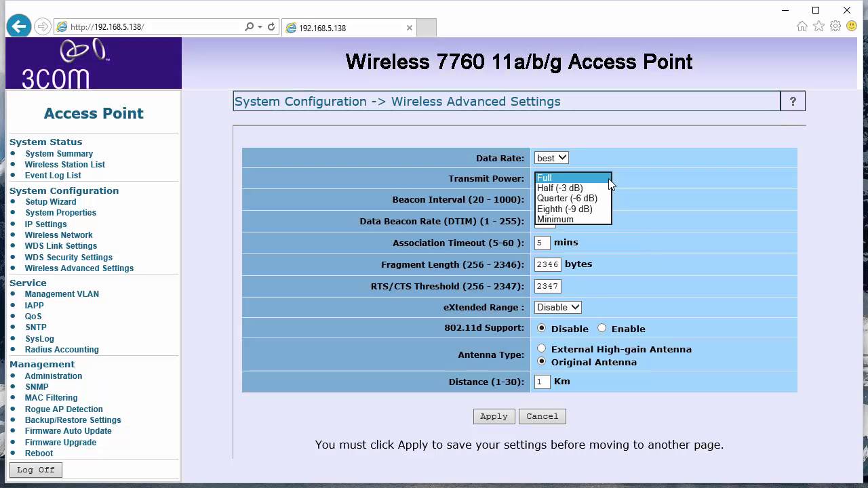The image size is (868, 488).
Task: Open the Data Rate dropdown
Action: pos(551,158)
